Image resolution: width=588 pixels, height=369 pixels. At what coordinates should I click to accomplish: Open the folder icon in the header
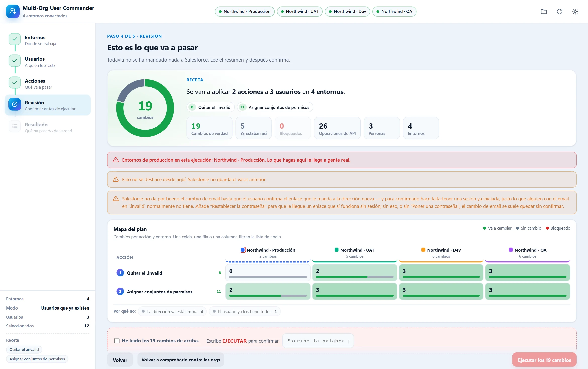click(544, 12)
